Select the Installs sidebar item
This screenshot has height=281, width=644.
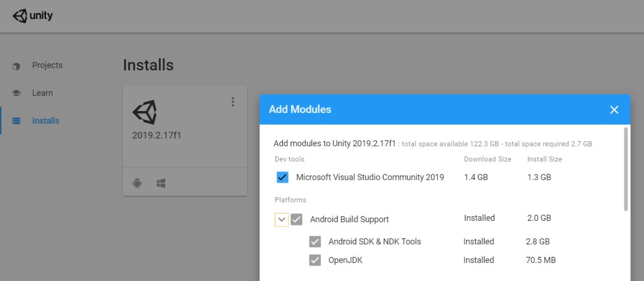[x=45, y=121]
